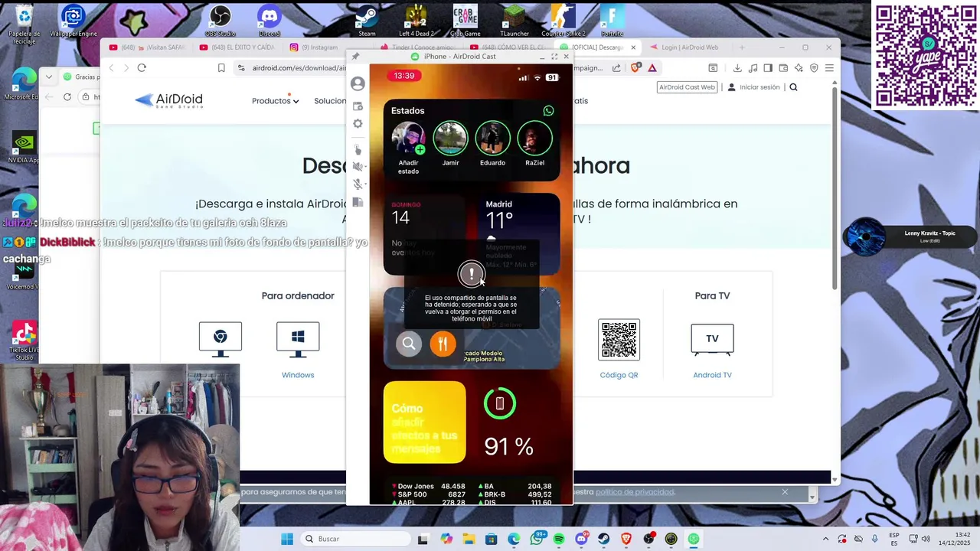Expand the microphone options arrow in AirDroid Cast sidebar
Viewport: 980px width, 551px height.
pyautogui.click(x=364, y=184)
